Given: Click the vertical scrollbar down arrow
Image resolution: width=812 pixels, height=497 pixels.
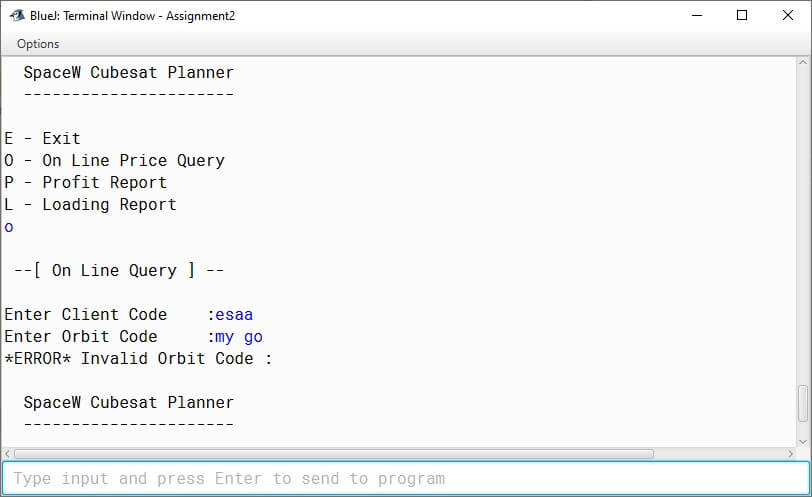Looking at the screenshot, I should point(803,442).
